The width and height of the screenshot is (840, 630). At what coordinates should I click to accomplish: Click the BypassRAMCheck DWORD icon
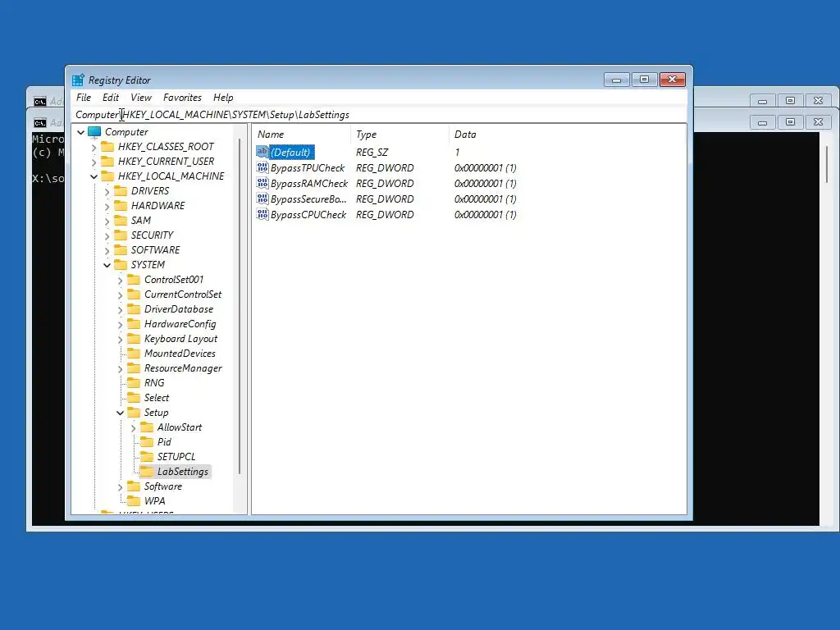262,183
